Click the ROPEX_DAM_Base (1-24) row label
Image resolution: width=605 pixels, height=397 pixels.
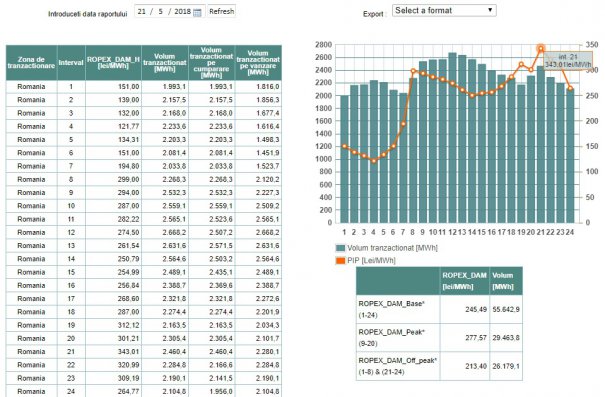pos(398,309)
